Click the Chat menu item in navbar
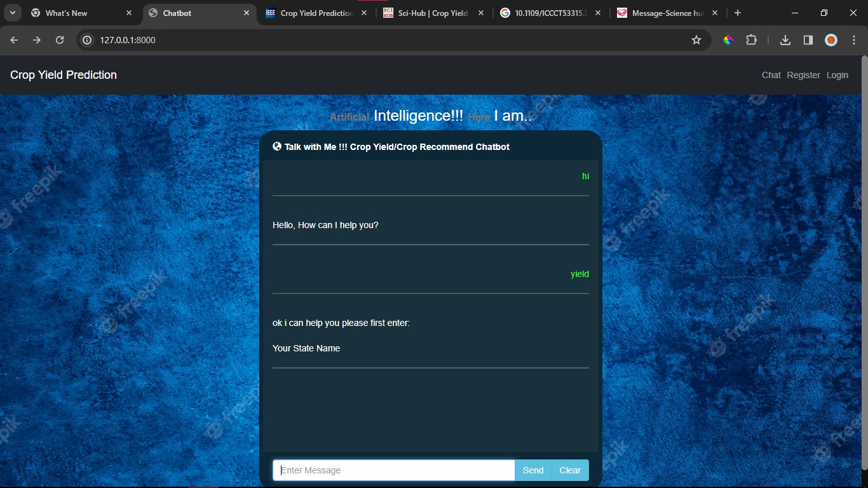This screenshot has width=868, height=488. tap(771, 75)
